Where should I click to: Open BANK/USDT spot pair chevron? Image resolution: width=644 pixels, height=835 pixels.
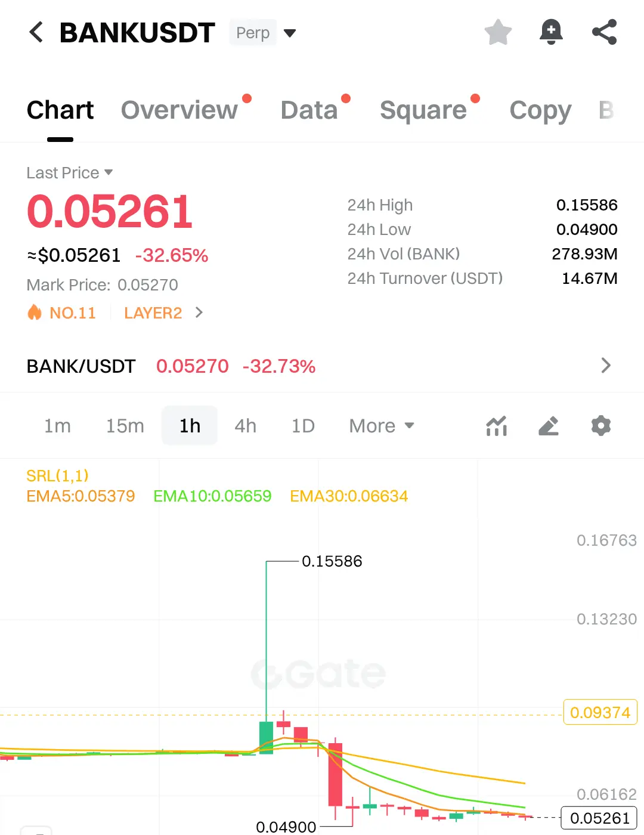pos(606,366)
